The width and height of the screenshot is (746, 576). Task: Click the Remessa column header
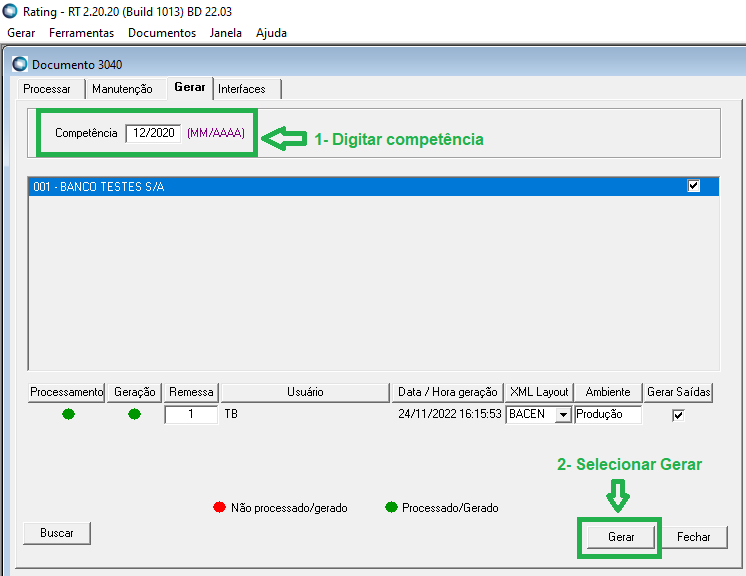coord(191,392)
